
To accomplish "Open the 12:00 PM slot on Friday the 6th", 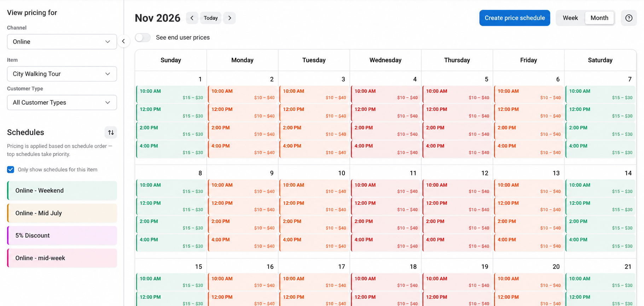I will [529, 113].
